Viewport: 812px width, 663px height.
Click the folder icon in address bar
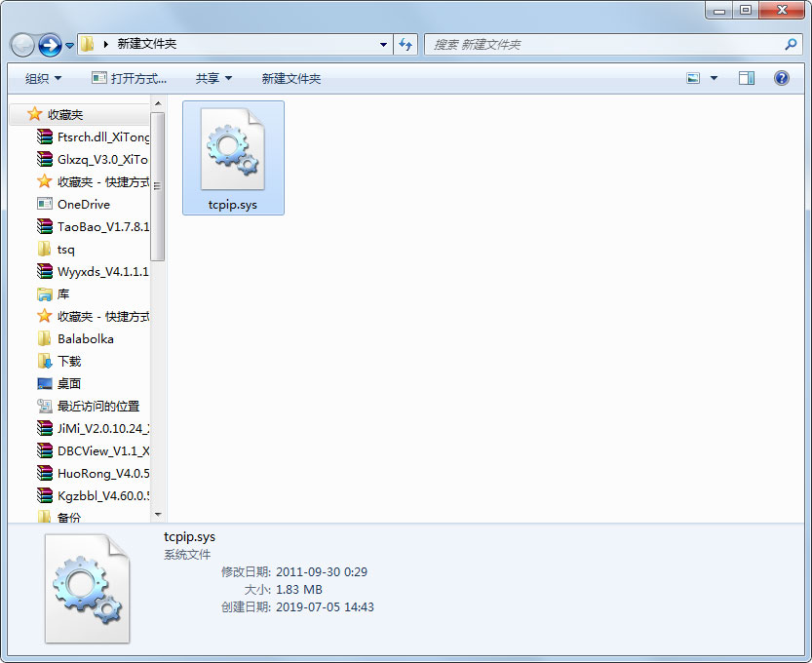tap(87, 44)
